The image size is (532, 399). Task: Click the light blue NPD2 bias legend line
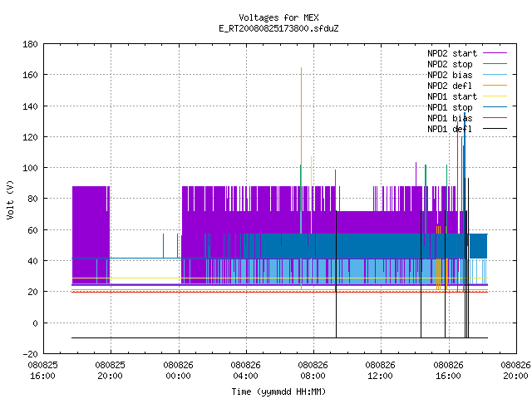(x=495, y=74)
